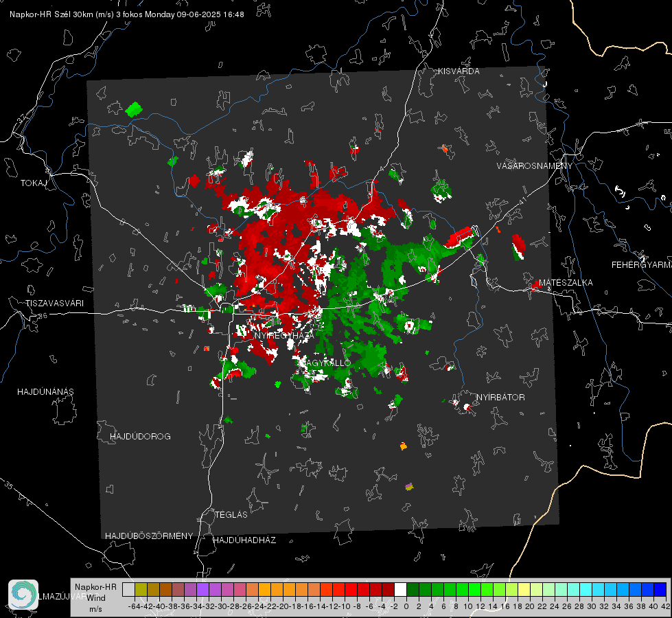Select the TISZAVASVÁRI city label
The width and height of the screenshot is (672, 618).
click(x=54, y=304)
